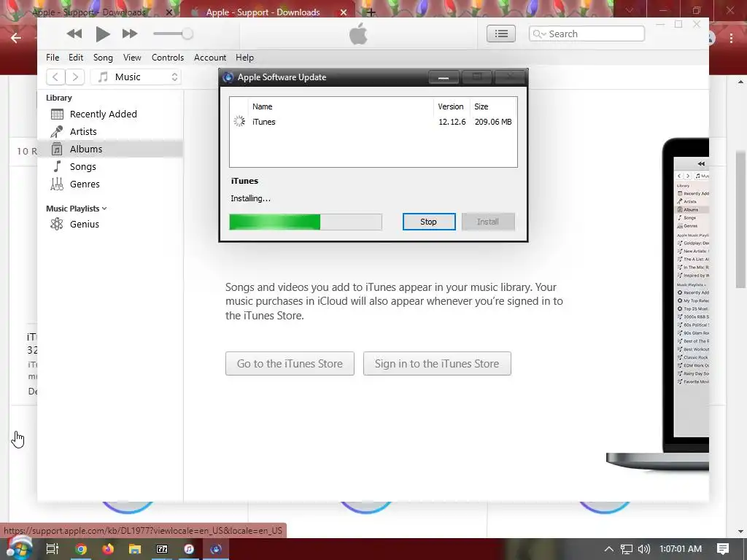This screenshot has width=747, height=560.
Task: Click Apple Software Update taskbar icon
Action: (216, 549)
